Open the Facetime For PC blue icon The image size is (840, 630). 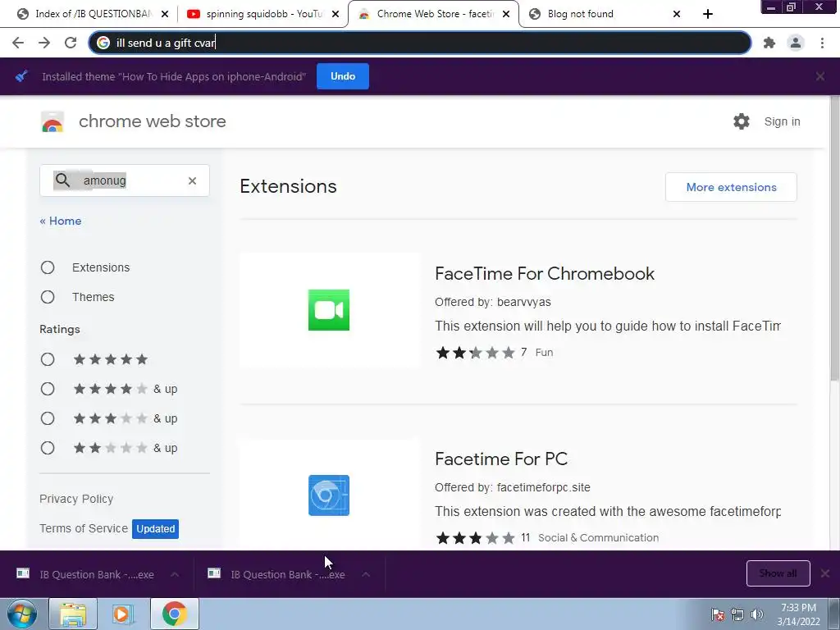pyautogui.click(x=329, y=495)
